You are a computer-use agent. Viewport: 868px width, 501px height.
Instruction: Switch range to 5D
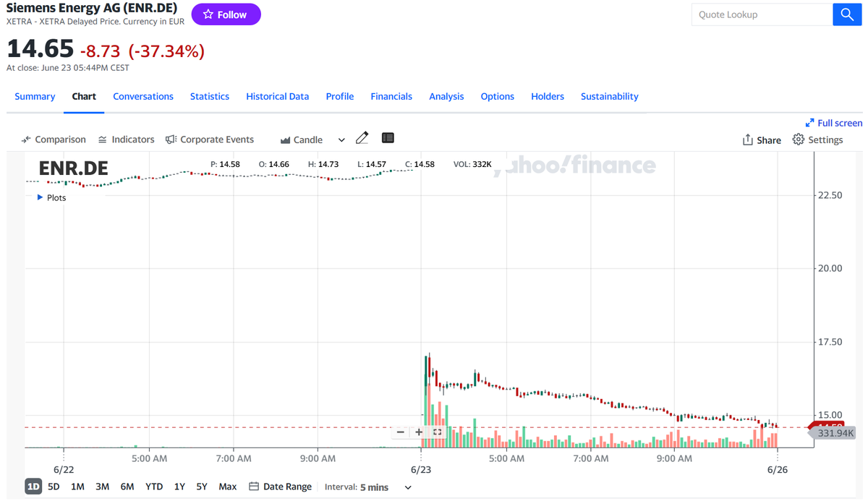54,487
